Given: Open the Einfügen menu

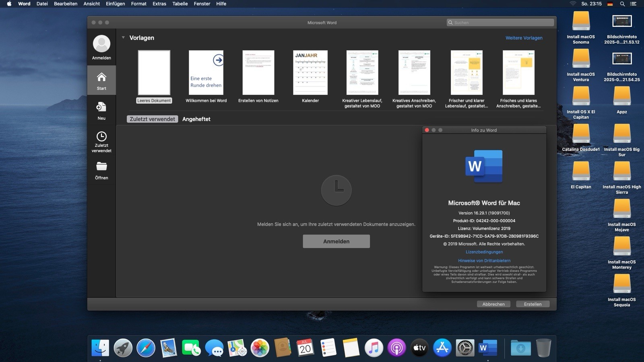Looking at the screenshot, I should [115, 4].
